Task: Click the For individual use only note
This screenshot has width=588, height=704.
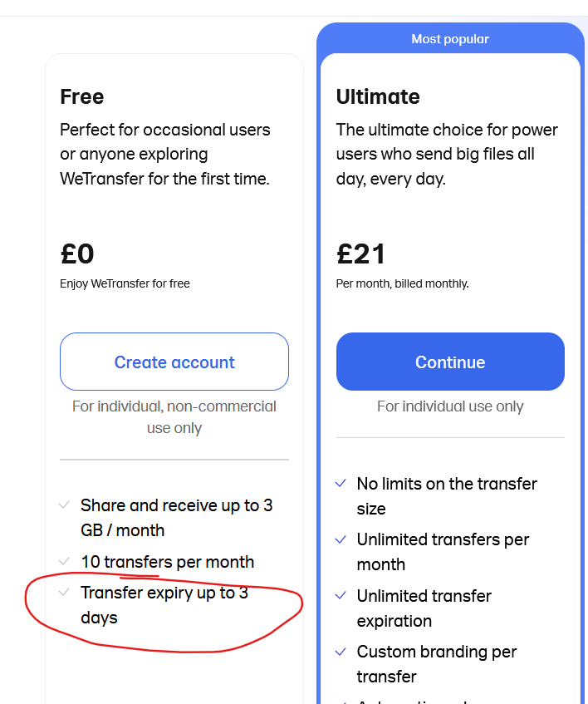Action: [450, 406]
